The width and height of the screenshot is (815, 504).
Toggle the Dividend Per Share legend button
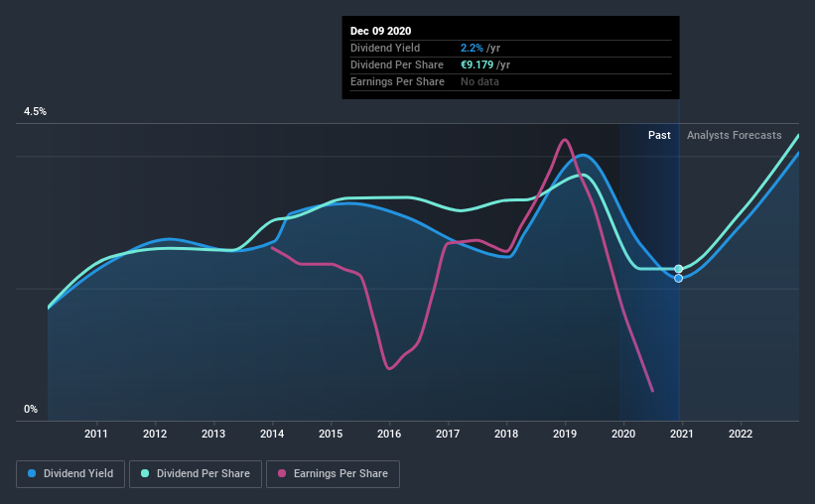coord(196,474)
